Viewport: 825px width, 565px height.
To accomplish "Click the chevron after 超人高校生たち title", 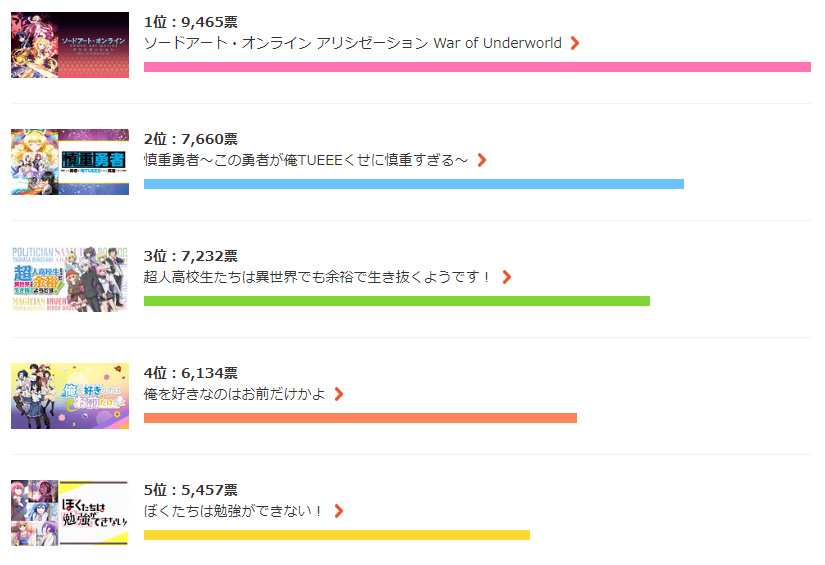I will coord(506,277).
